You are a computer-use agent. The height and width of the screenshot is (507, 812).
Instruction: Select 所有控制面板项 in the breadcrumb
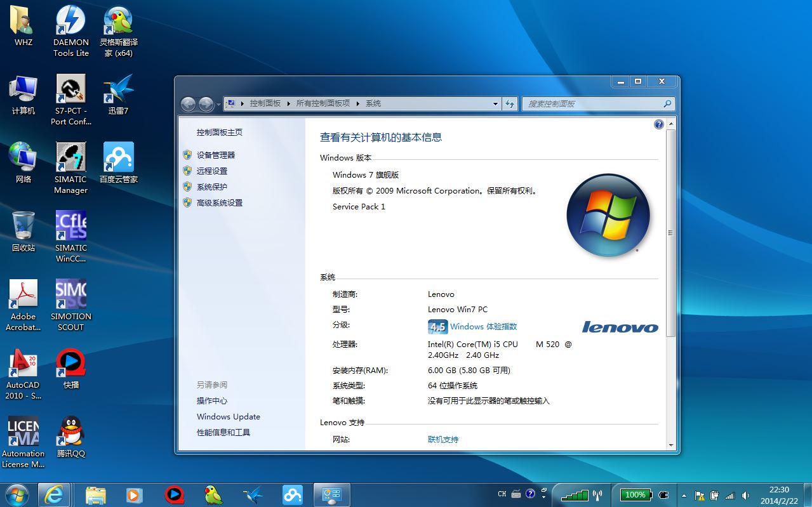pyautogui.click(x=323, y=103)
